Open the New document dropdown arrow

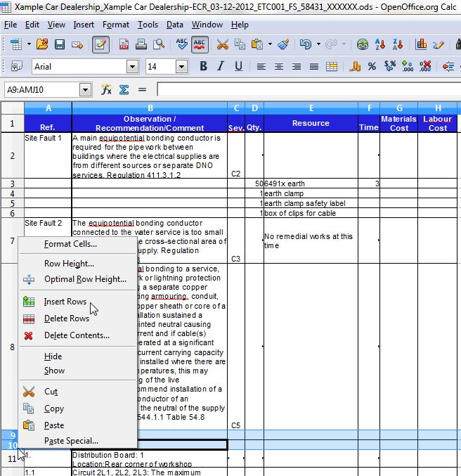pos(29,44)
